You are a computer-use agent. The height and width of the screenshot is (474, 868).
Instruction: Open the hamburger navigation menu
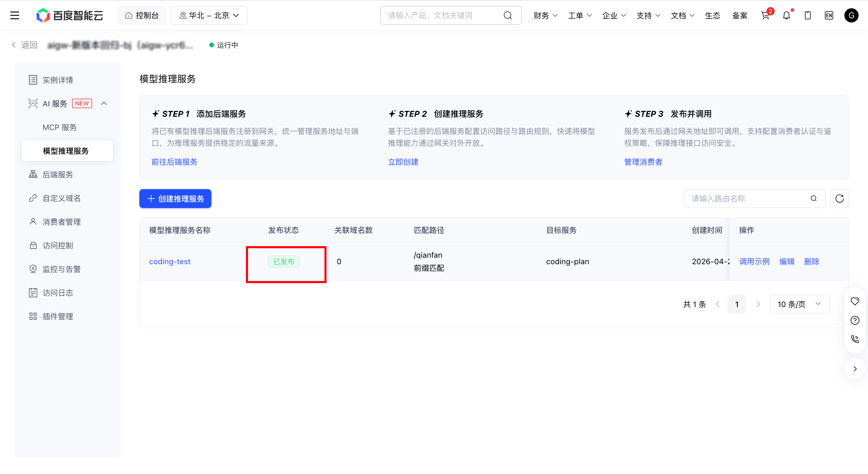click(15, 16)
